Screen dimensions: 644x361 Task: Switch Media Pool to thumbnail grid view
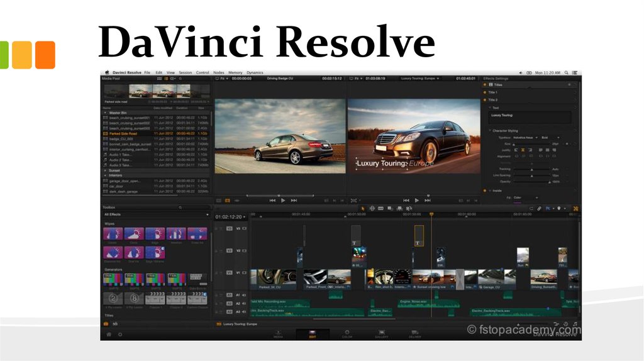(160, 79)
